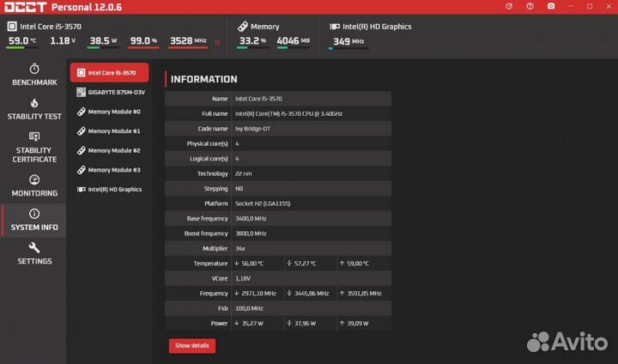This screenshot has height=364, width=618.
Task: Click the OCCT logo in title bar
Action: coord(25,8)
